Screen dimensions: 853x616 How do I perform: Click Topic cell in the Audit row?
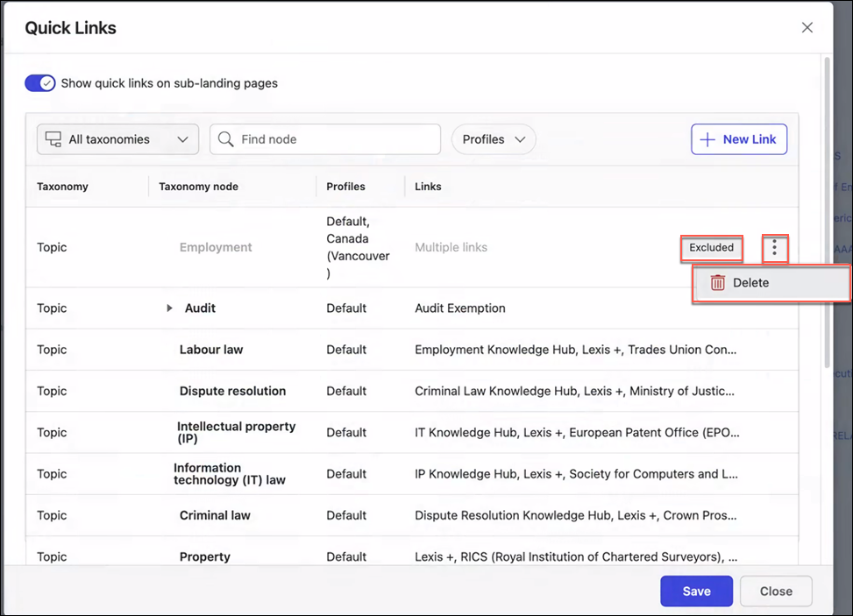point(52,308)
